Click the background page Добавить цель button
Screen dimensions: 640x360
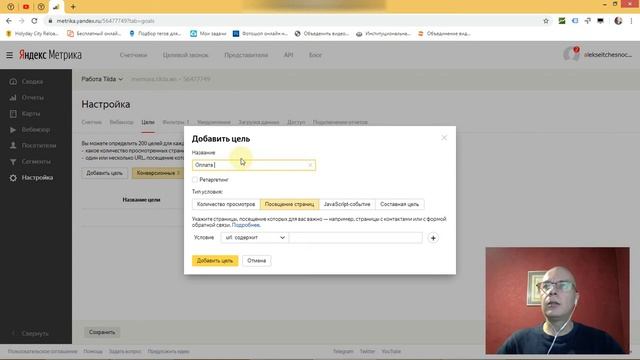click(x=104, y=173)
